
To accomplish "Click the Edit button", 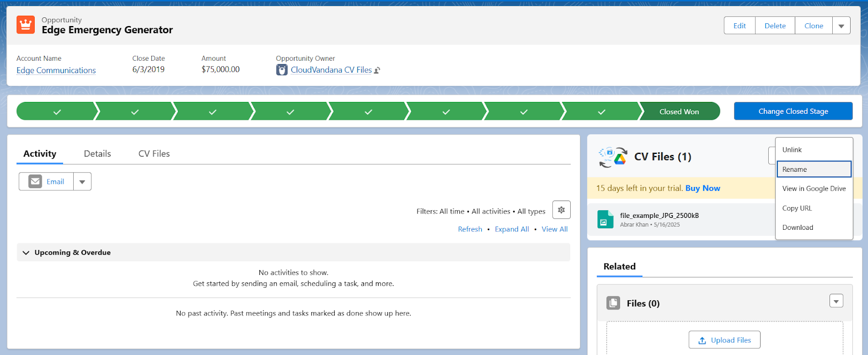I will [739, 25].
